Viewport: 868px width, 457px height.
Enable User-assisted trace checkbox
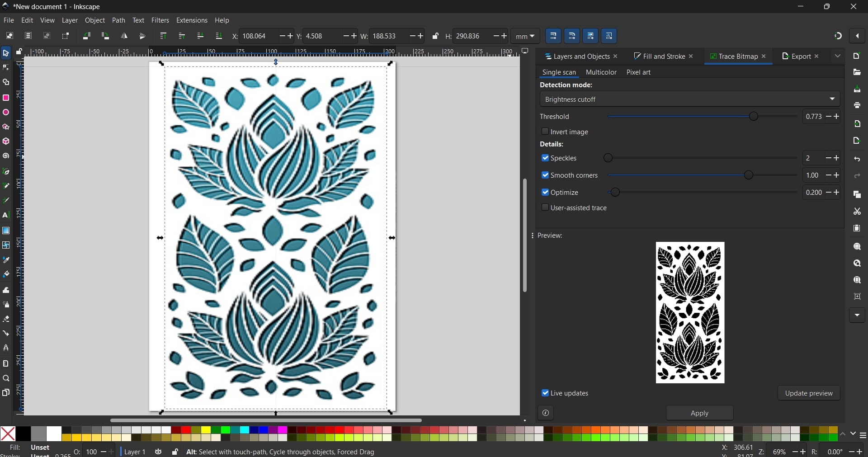pos(545,207)
